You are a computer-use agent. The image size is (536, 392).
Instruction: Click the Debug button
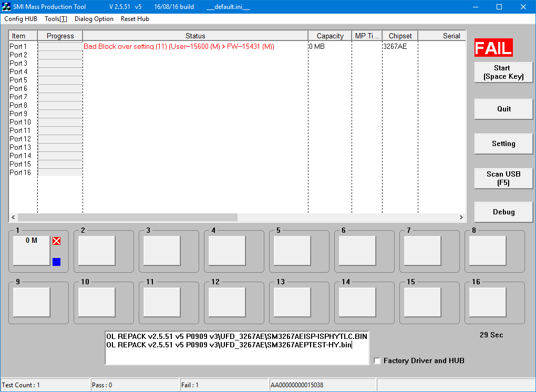[503, 212]
